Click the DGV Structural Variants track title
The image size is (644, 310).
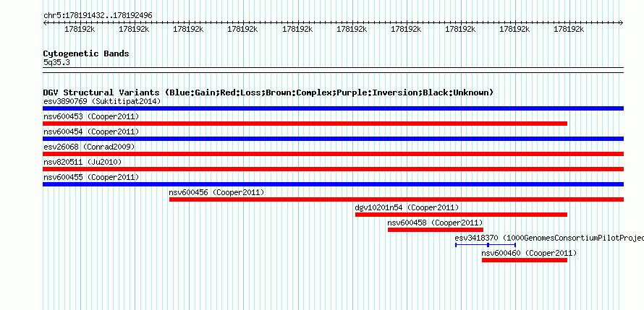pos(268,92)
